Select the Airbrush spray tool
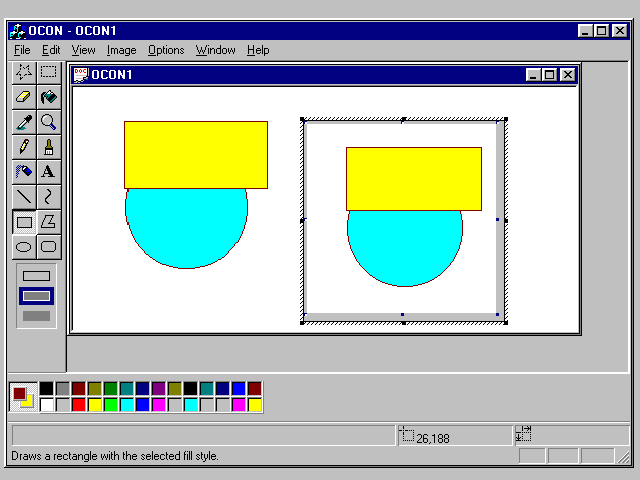This screenshot has width=640, height=480. (24, 172)
